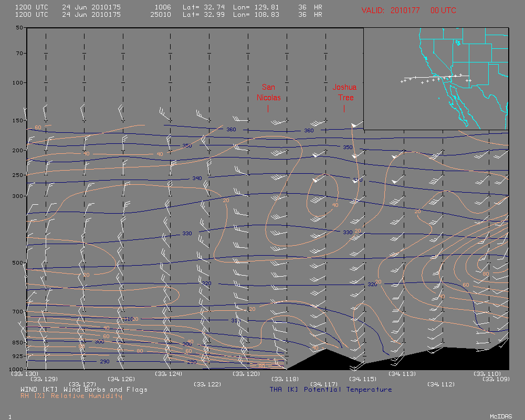Click the 1000 pressure level label
Screen dimensions: 525x420
pyautogui.click(x=16, y=369)
